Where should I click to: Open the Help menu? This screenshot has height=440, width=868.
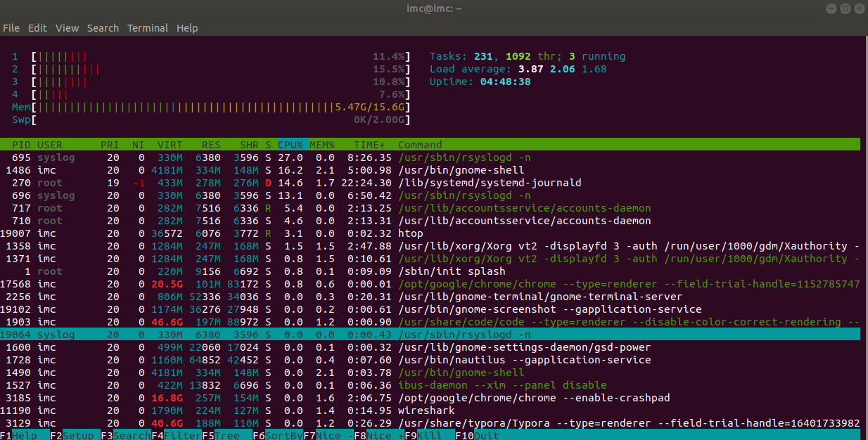click(187, 28)
